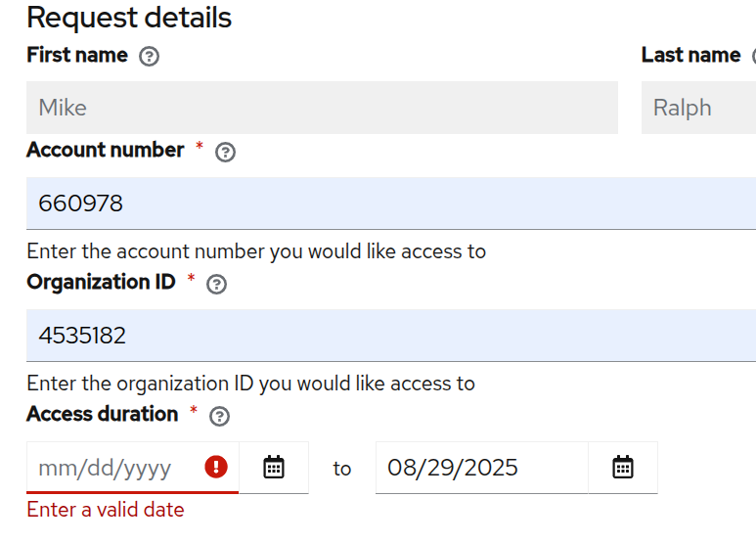Click the Request details heading

pyautogui.click(x=129, y=18)
